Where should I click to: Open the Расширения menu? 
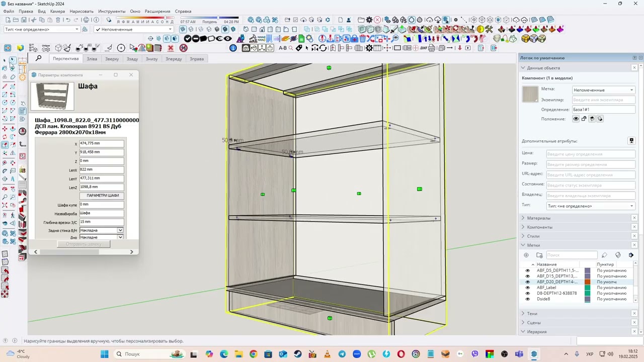tap(157, 11)
